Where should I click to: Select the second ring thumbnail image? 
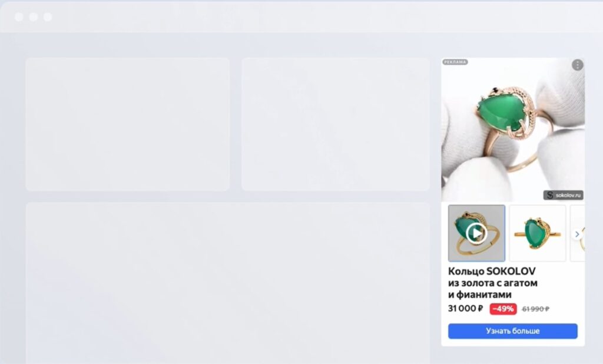537,233
